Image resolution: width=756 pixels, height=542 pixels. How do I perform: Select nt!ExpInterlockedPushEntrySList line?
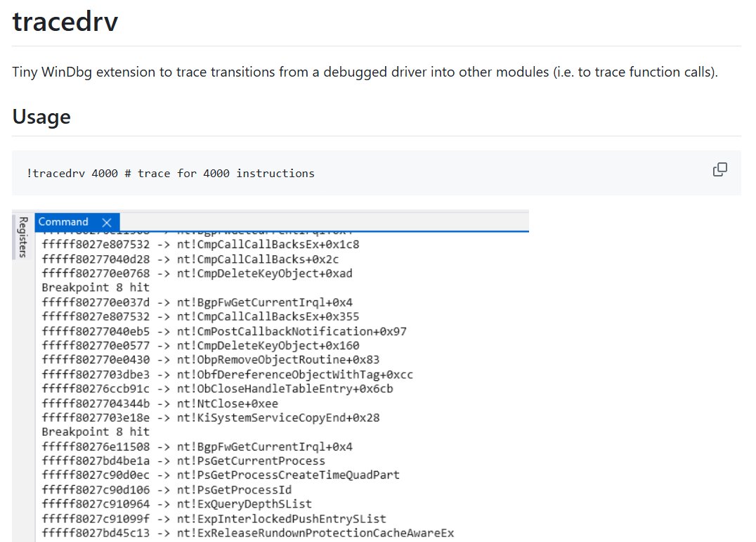tap(214, 519)
